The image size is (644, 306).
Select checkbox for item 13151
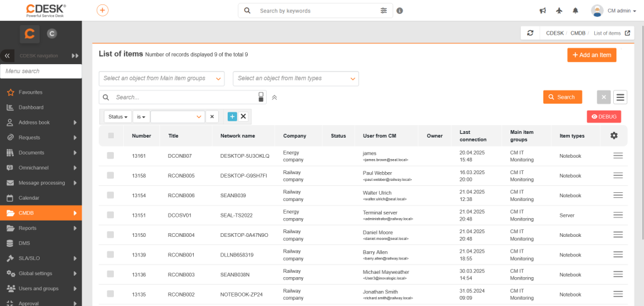coord(110,215)
